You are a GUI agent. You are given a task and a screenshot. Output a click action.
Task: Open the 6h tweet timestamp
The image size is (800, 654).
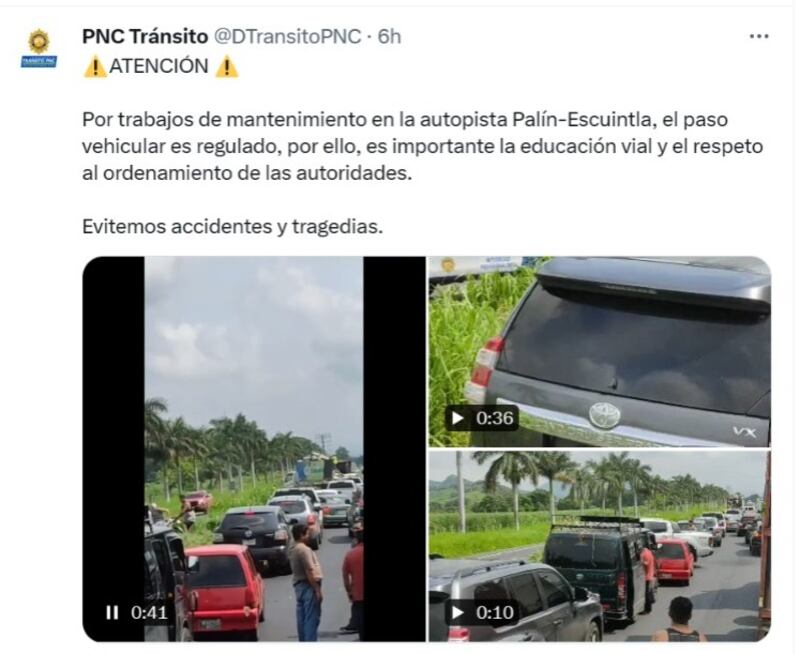pos(389,36)
